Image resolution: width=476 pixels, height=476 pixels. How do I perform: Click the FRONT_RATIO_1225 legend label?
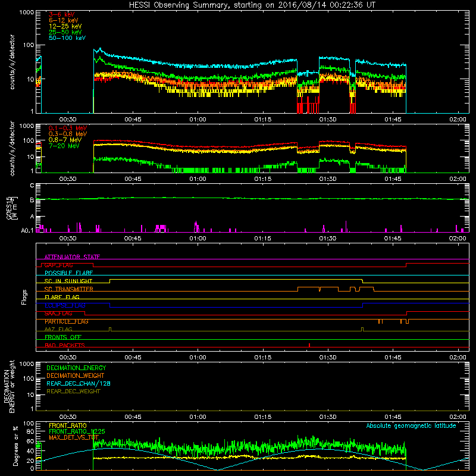(x=77, y=431)
